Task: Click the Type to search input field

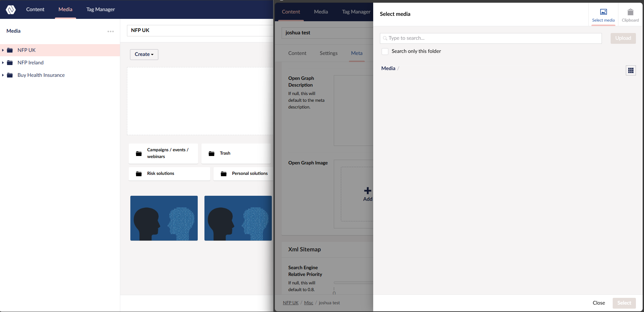Action: [491, 38]
